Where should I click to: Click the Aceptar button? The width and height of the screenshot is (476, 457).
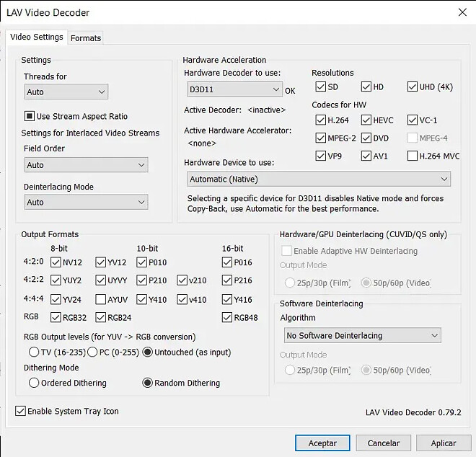point(322,443)
